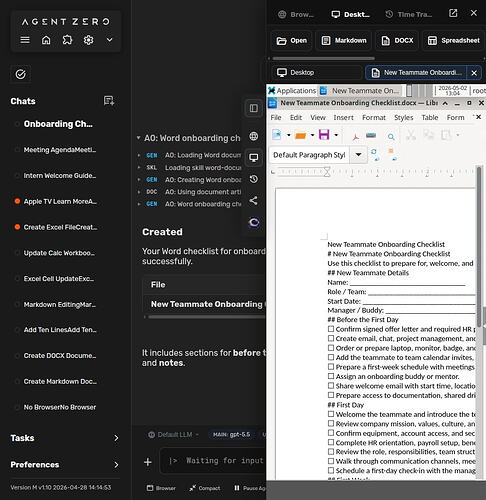Viewport: 486px width, 500px height.
Task: Click the globe browser icon in side strip
Action: coord(254,136)
